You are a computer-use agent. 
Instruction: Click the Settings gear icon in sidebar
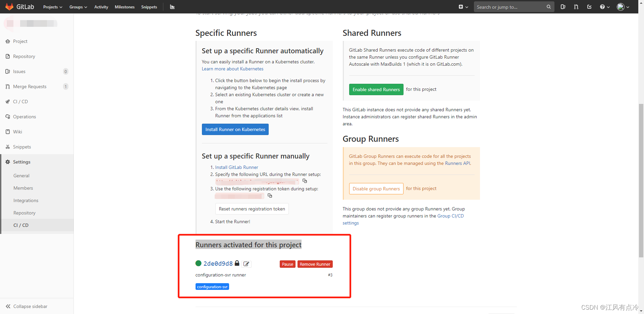tap(8, 162)
